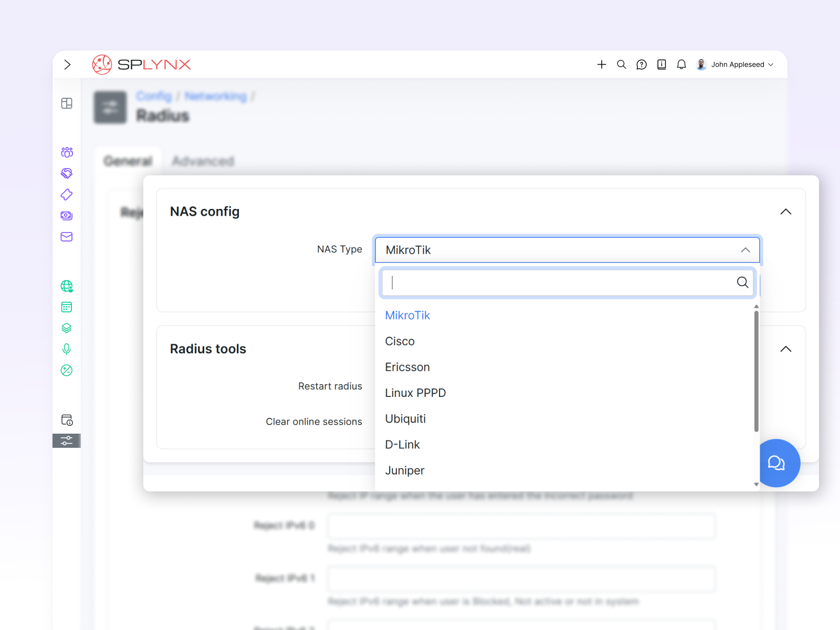The image size is (840, 630).
Task: Click the notifications bell icon
Action: point(681,65)
